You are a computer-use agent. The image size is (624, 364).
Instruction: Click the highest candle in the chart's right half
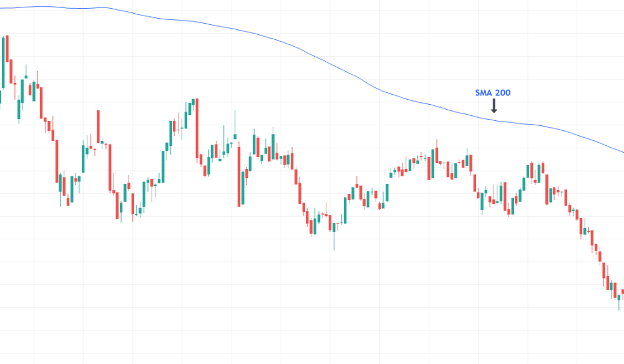(437, 155)
